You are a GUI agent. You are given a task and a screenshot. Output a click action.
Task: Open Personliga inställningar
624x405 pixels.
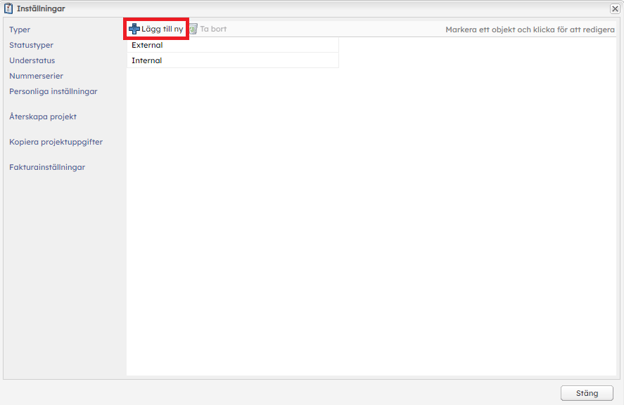tap(53, 91)
